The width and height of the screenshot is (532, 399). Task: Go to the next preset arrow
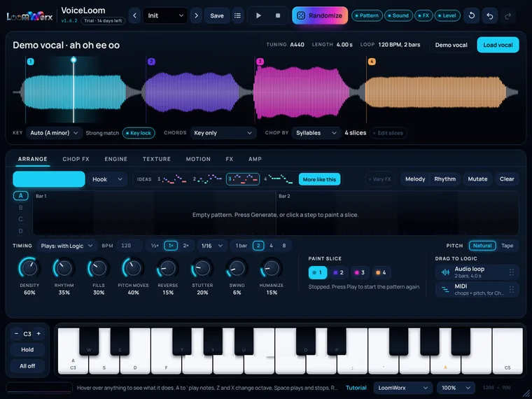196,15
